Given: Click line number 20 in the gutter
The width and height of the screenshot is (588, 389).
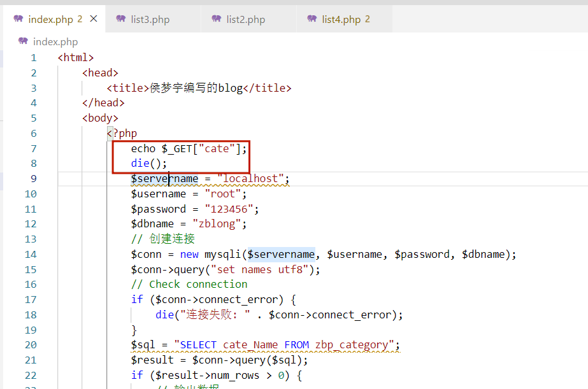Looking at the screenshot, I should 31,345.
